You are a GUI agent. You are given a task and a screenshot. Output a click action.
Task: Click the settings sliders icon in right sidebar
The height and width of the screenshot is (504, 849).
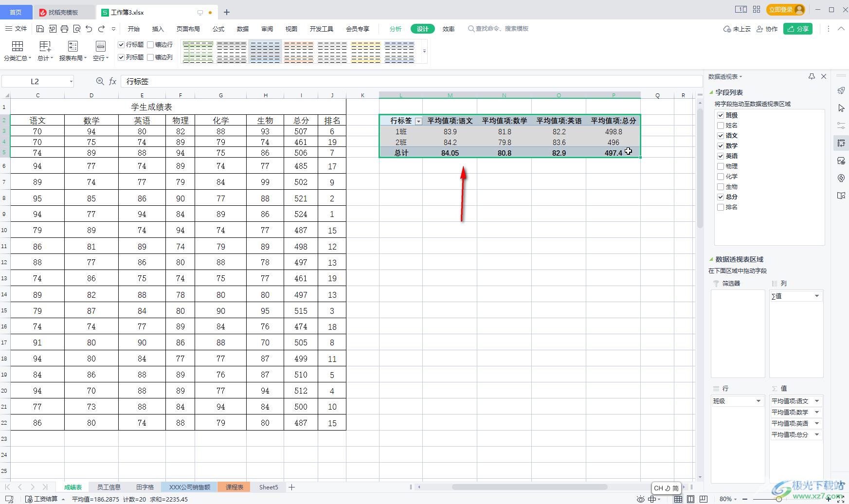click(x=841, y=126)
